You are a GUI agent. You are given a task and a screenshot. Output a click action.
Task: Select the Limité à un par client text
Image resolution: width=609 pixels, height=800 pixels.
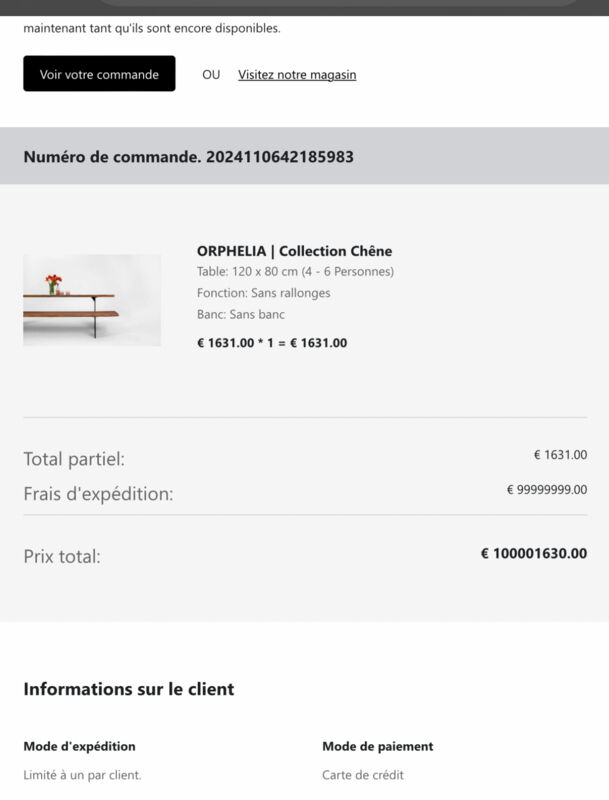(x=83, y=775)
